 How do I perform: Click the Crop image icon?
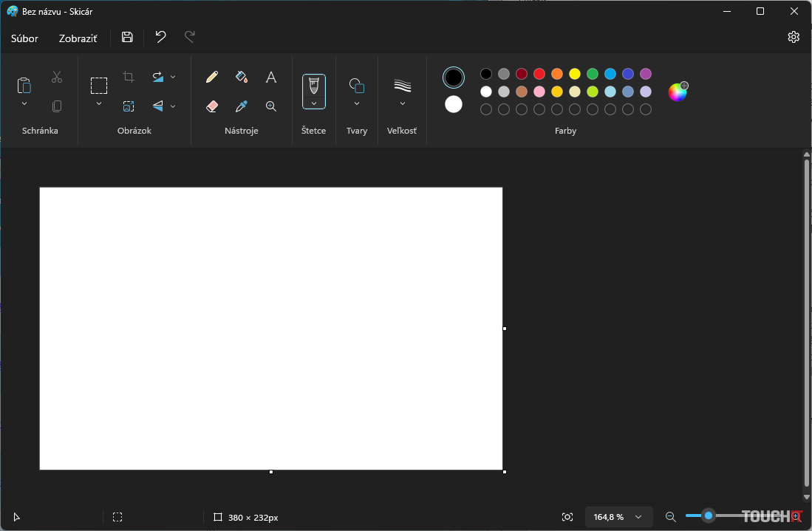[129, 77]
